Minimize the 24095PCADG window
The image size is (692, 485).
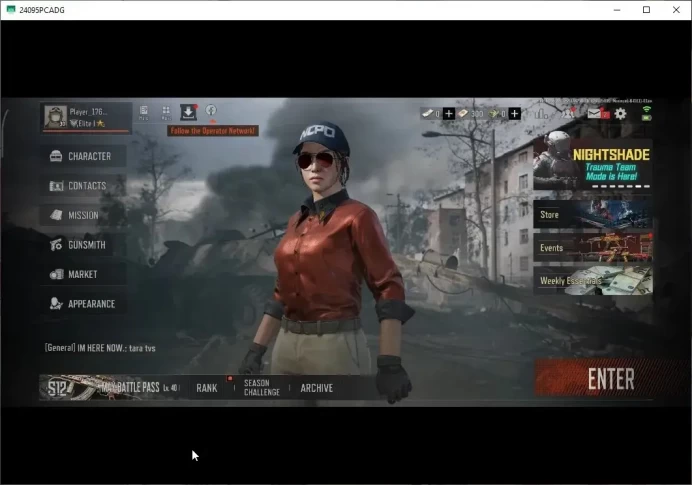tap(617, 10)
